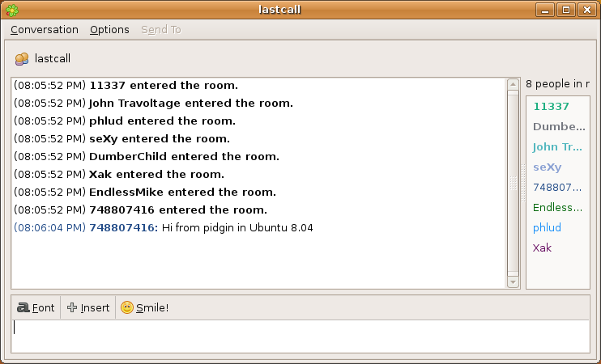
Task: Select John Travoltage in the user list
Action: [557, 147]
